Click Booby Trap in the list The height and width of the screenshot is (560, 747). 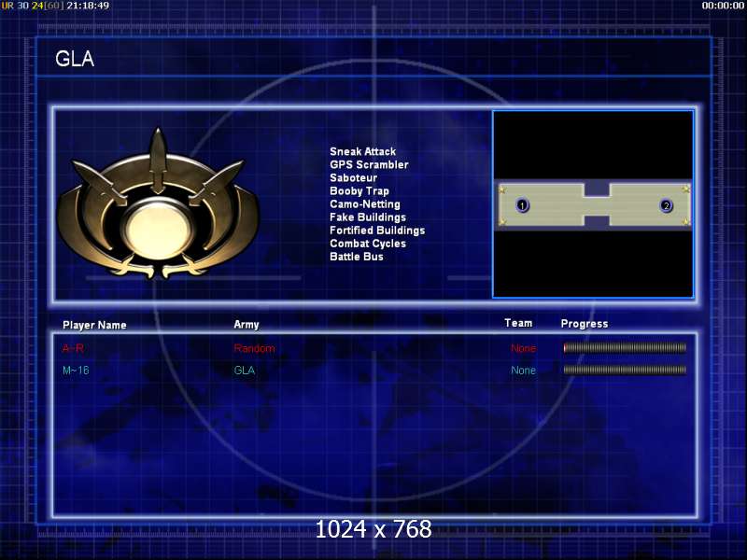(x=359, y=191)
